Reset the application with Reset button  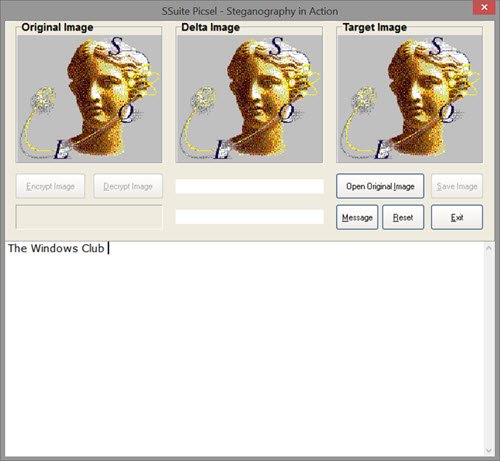pyautogui.click(x=403, y=217)
